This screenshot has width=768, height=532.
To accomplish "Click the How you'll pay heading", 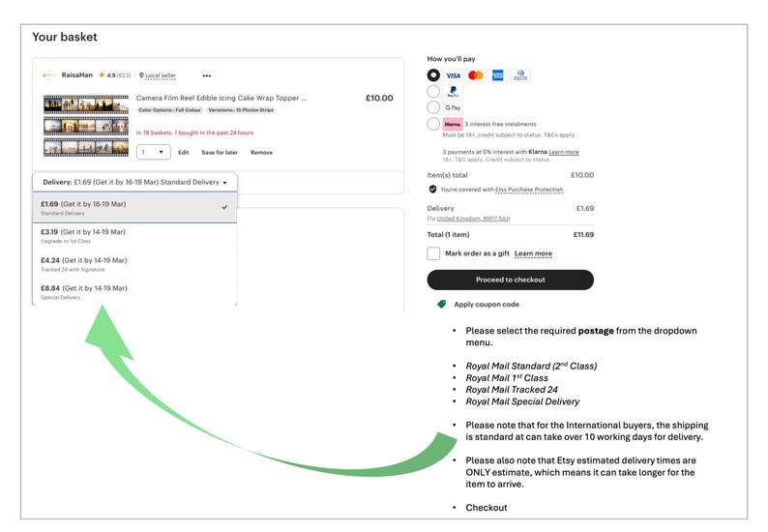I will 451,59.
